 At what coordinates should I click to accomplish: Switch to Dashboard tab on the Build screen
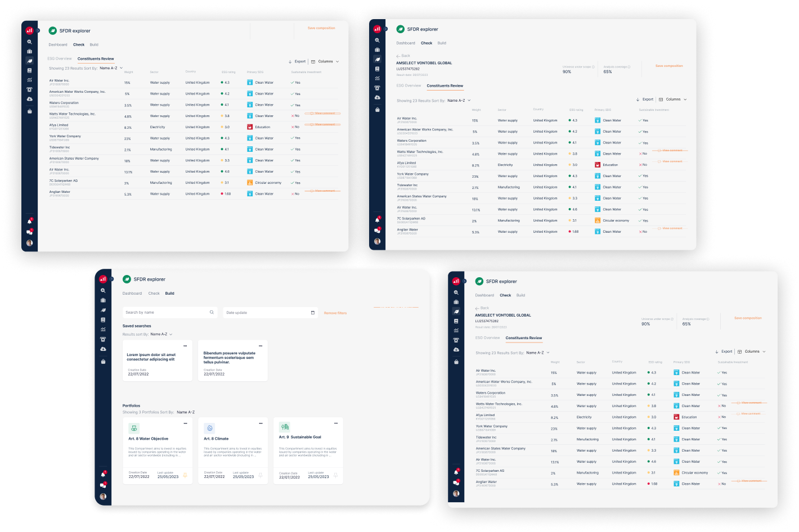(132, 294)
